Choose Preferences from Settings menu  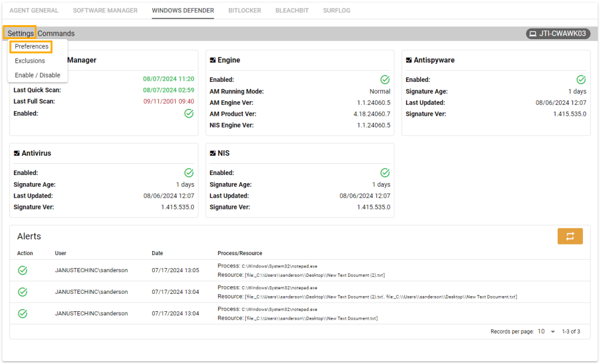coord(32,46)
